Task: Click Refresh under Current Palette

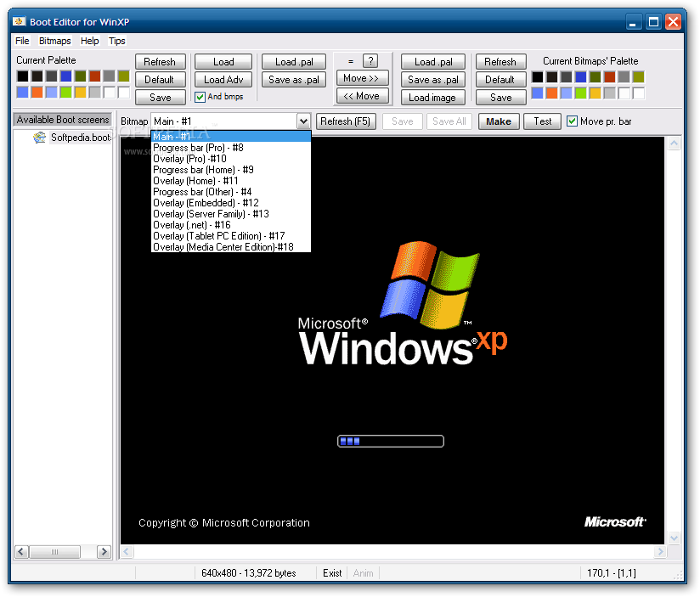Action: tap(160, 62)
